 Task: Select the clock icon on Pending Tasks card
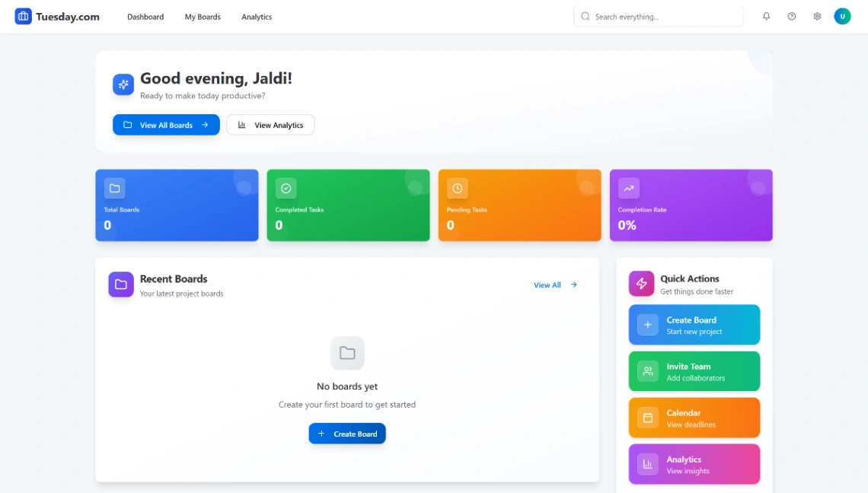(x=457, y=189)
